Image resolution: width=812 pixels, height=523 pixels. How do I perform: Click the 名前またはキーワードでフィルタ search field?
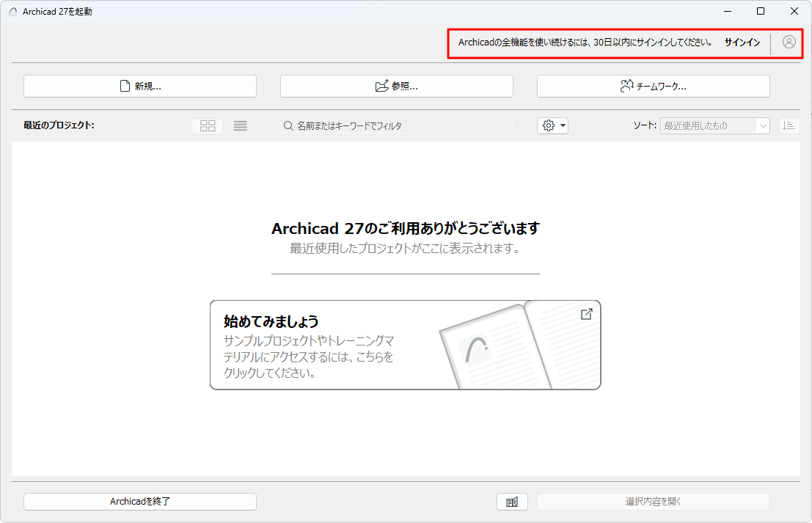[x=397, y=126]
